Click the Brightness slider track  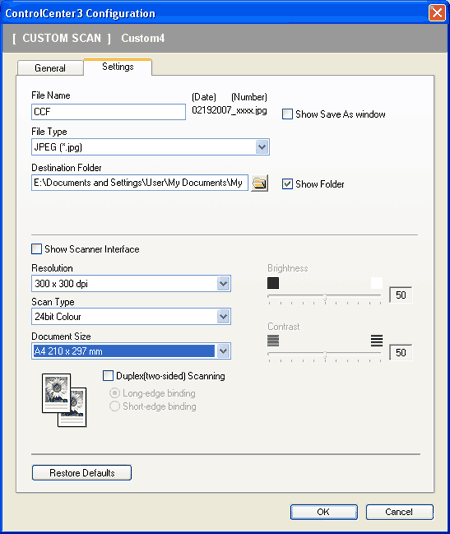tap(324, 297)
